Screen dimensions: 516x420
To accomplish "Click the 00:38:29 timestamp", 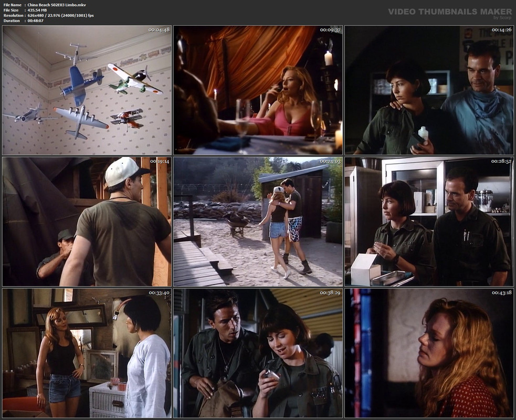I will pos(330,292).
